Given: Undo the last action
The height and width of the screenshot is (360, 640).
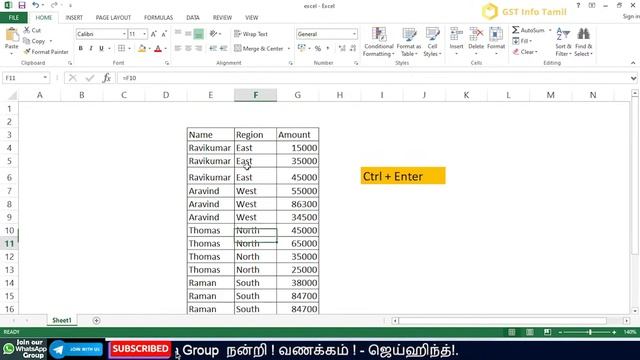Looking at the screenshot, I should (36, 5).
